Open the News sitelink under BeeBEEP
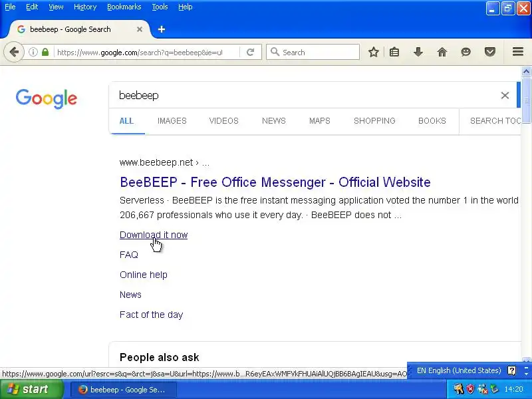The height and width of the screenshot is (399, 532). [130, 295]
